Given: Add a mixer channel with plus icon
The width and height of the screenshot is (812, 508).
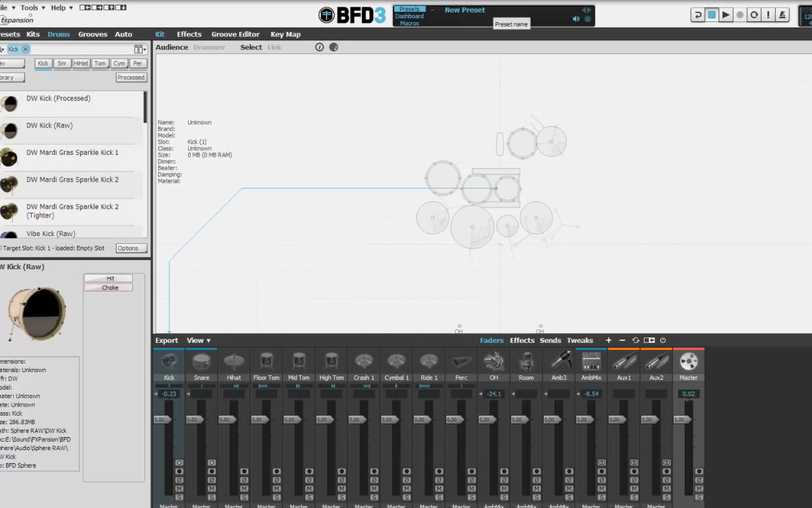Looking at the screenshot, I should (x=609, y=340).
